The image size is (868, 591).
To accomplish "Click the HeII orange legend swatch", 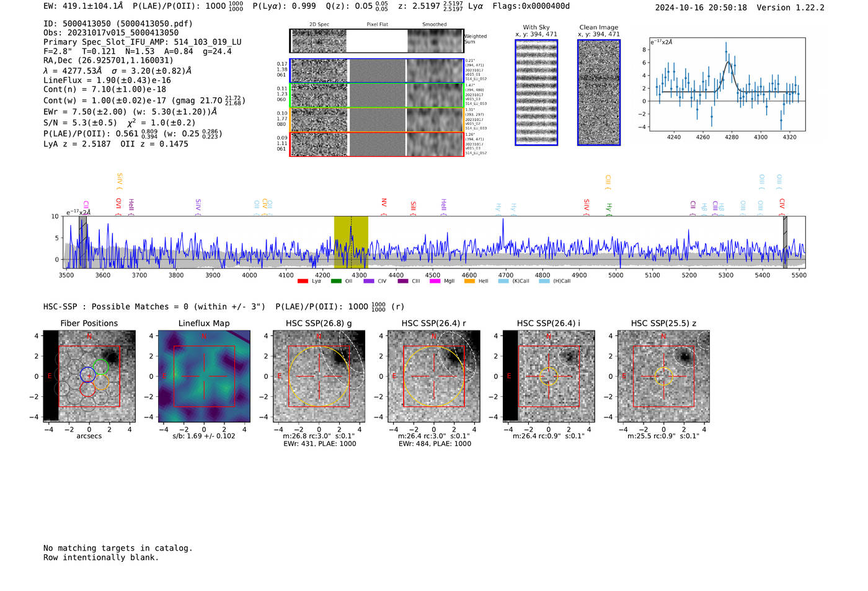I will pos(469,281).
